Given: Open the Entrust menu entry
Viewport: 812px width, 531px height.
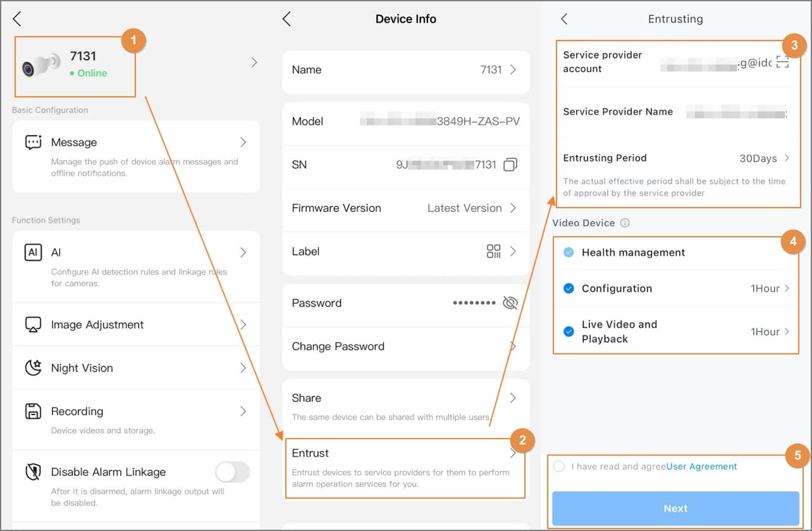Looking at the screenshot, I should tap(405, 468).
